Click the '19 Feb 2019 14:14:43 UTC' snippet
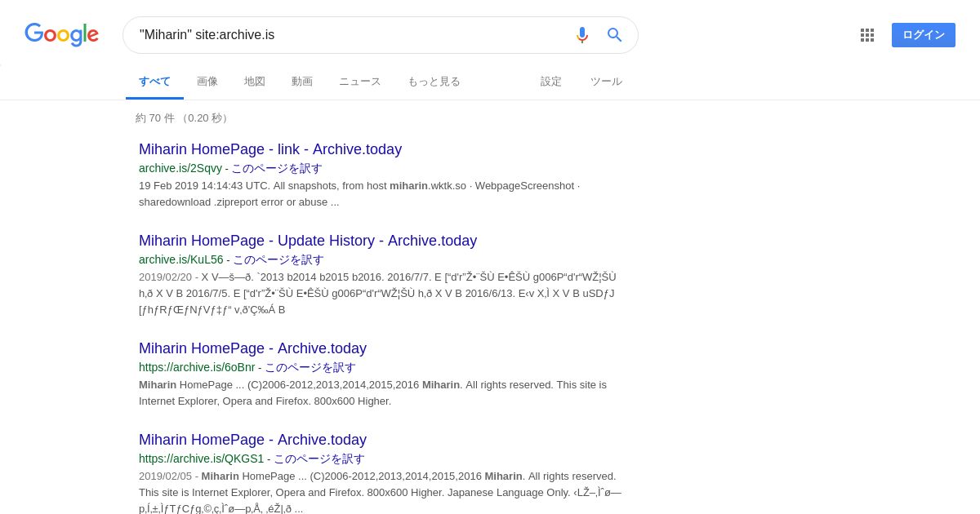Screen dimensions: 980x514 (x=359, y=193)
